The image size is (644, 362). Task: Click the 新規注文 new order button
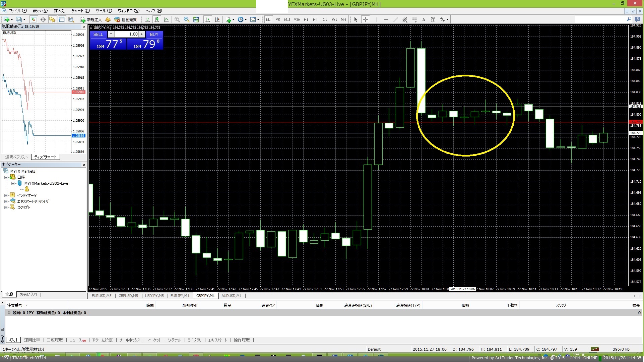click(x=91, y=19)
